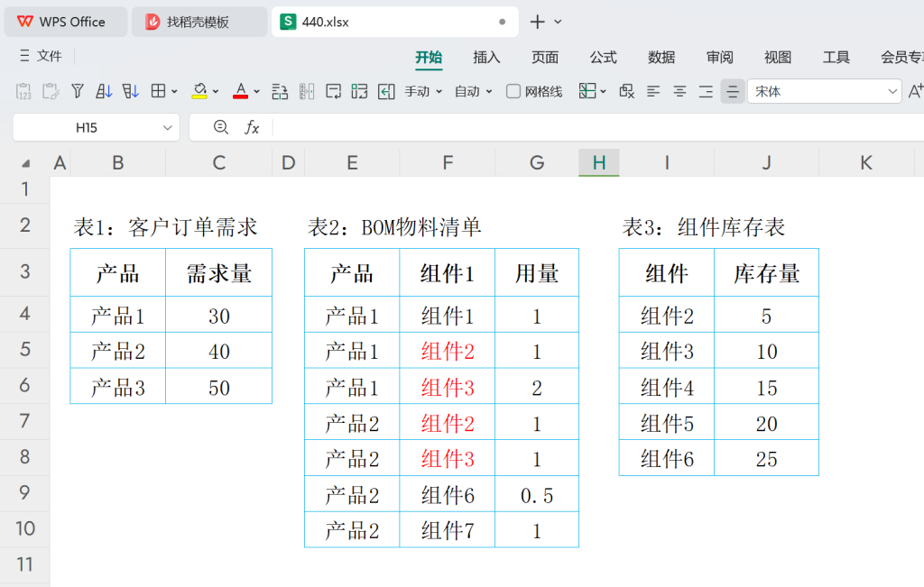Click the zoom magnifier in formula bar
The image size is (924, 587).
coord(221,127)
